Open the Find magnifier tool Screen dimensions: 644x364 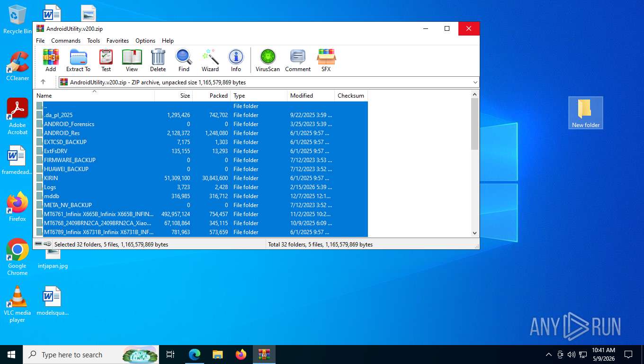pos(184,60)
